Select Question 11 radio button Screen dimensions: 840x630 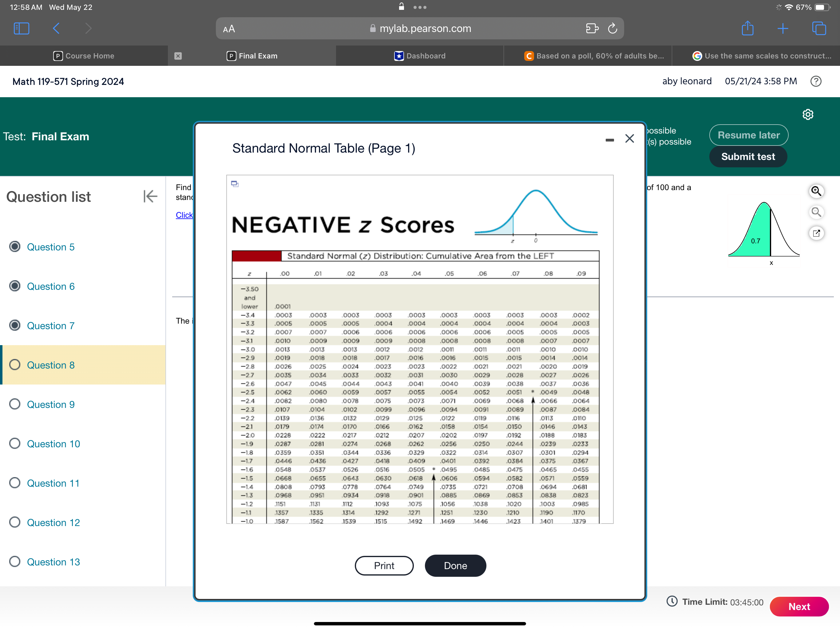tap(15, 483)
